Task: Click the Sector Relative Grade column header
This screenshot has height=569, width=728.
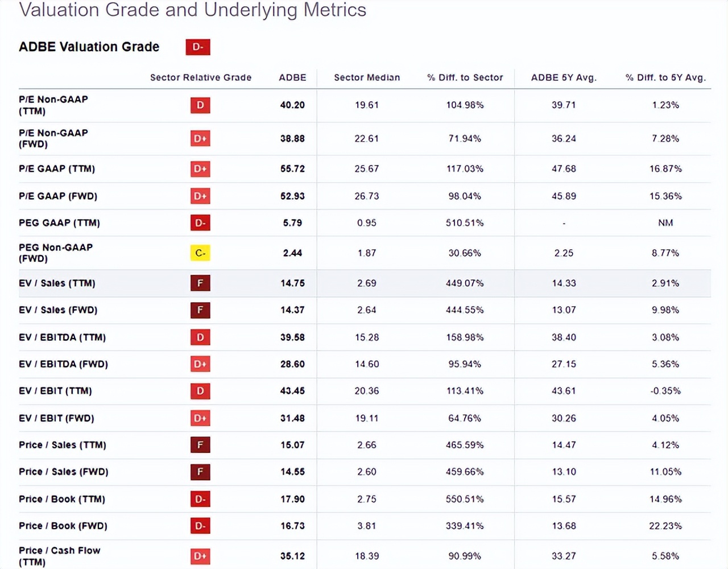Action: [201, 77]
